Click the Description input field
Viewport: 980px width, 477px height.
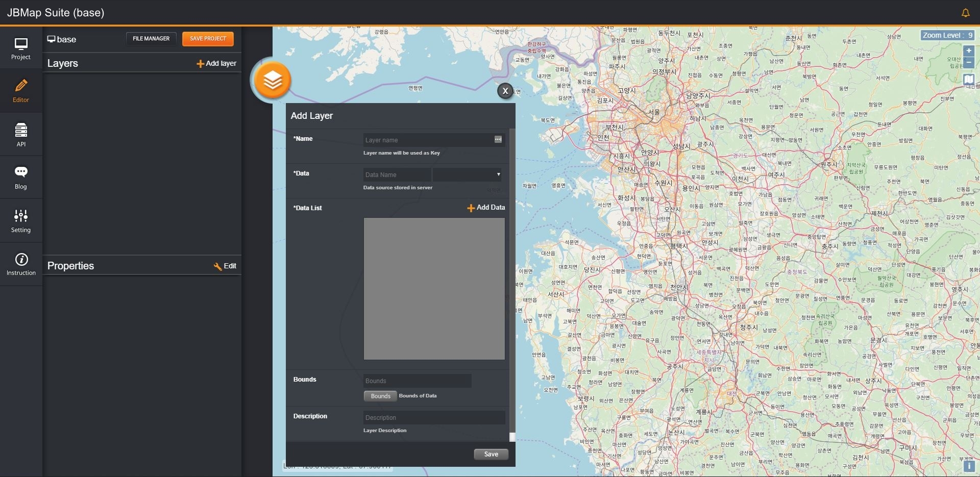(433, 417)
